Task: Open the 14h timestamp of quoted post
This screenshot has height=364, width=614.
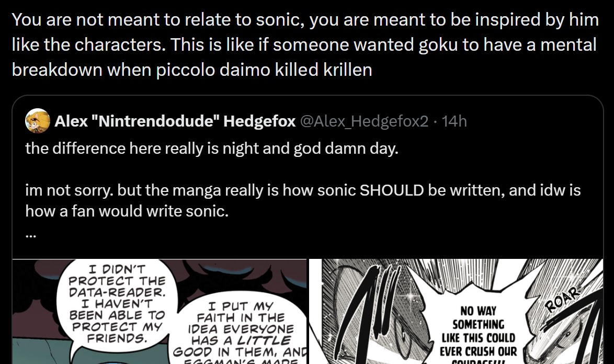Action: click(454, 121)
